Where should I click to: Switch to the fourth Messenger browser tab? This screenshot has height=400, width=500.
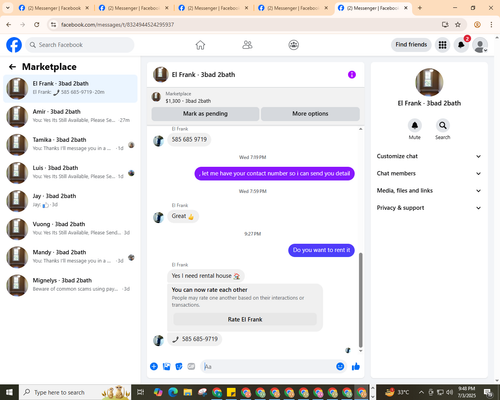tap(293, 8)
